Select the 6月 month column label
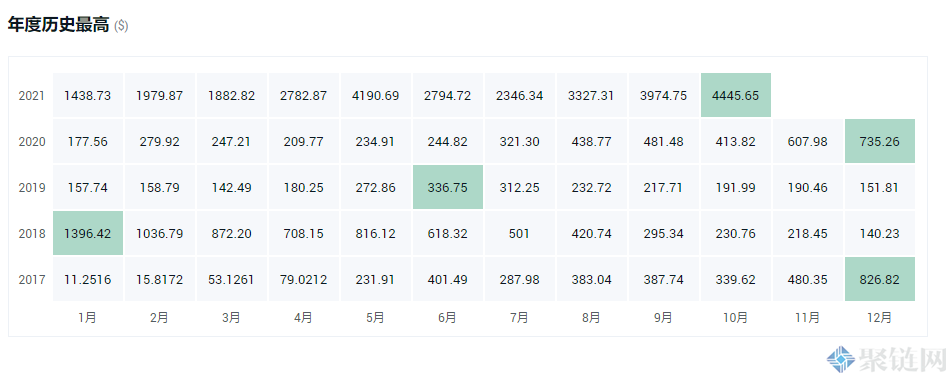Screen dimensions: 946x373 448,317
